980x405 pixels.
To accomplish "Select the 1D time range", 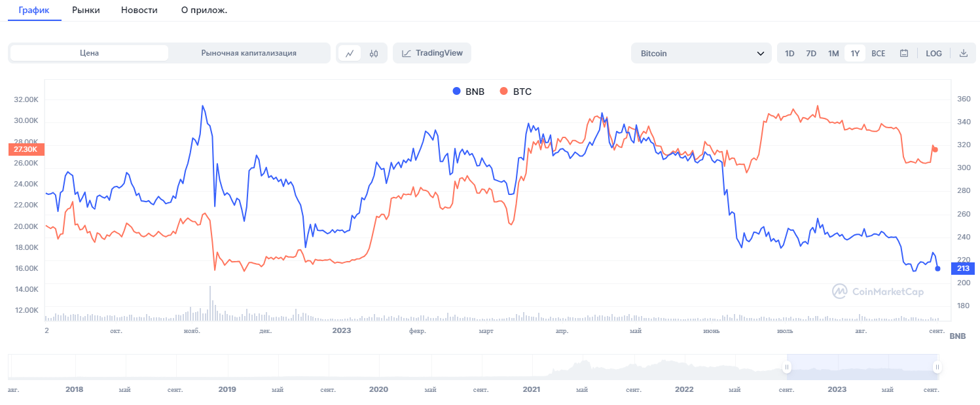I will click(789, 53).
